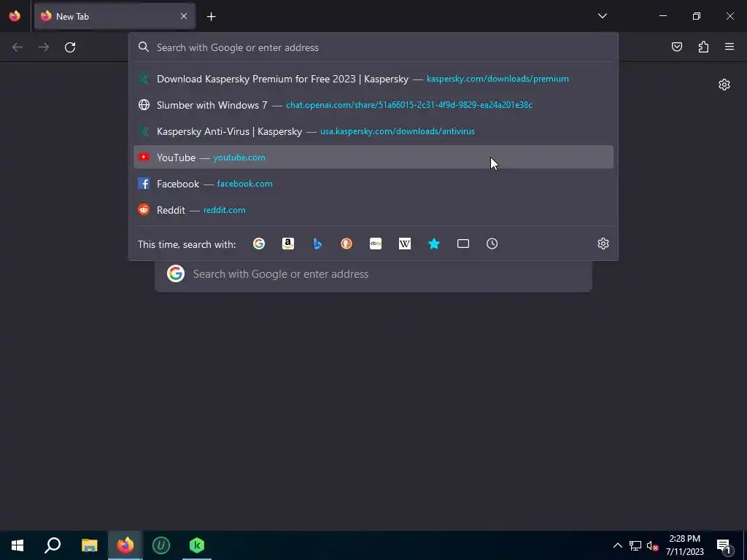This screenshot has height=560, width=747.
Task: Search with DuckDuckGo one-off icon
Action: pos(347,244)
